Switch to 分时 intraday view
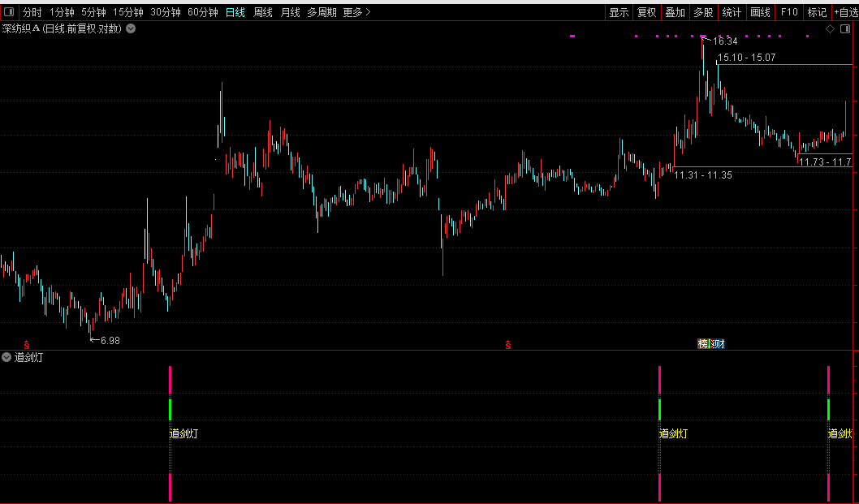This screenshot has height=504, width=859. [x=32, y=12]
